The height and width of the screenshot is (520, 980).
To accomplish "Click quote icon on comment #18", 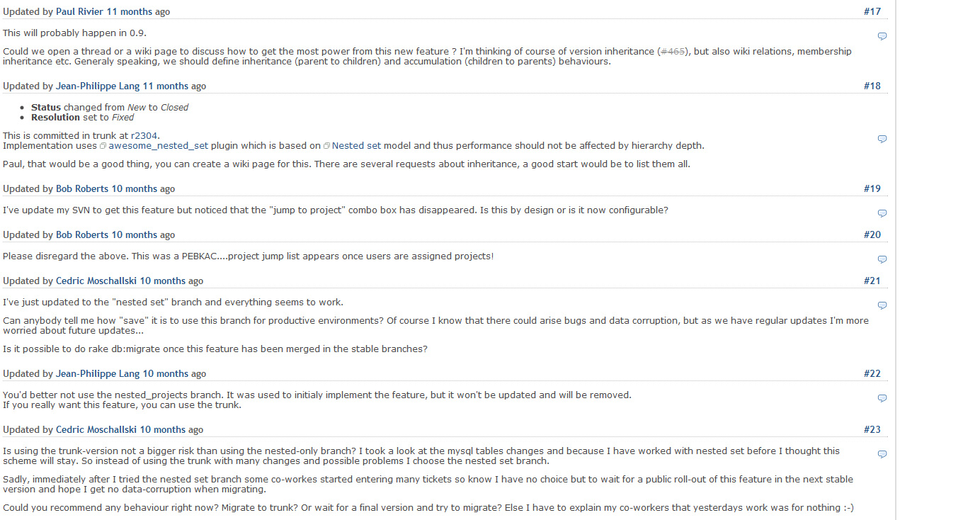I will pyautogui.click(x=882, y=139).
